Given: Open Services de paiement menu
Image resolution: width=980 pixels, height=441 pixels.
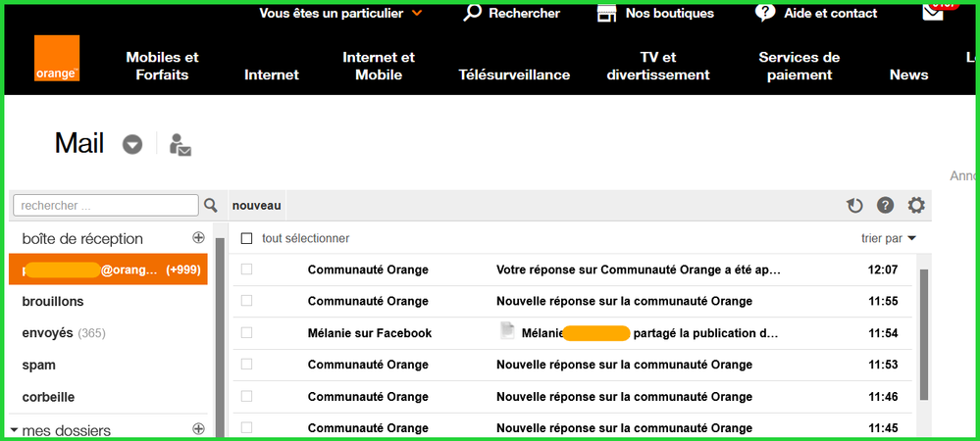Looking at the screenshot, I should tap(799, 67).
